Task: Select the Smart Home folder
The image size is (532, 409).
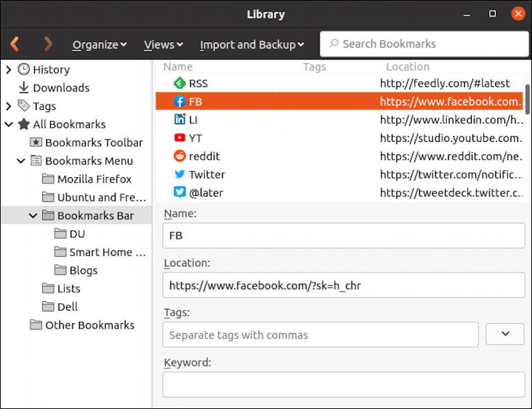Action: point(107,252)
